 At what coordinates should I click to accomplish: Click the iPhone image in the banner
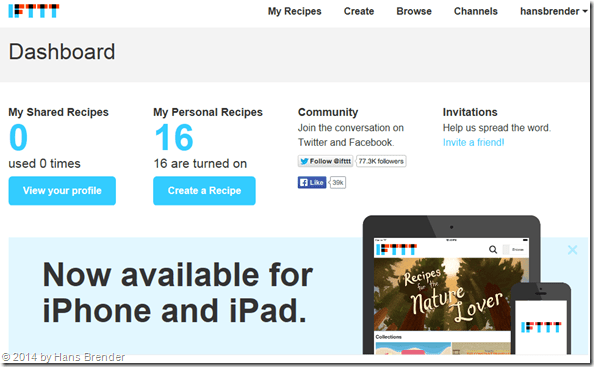[541, 320]
